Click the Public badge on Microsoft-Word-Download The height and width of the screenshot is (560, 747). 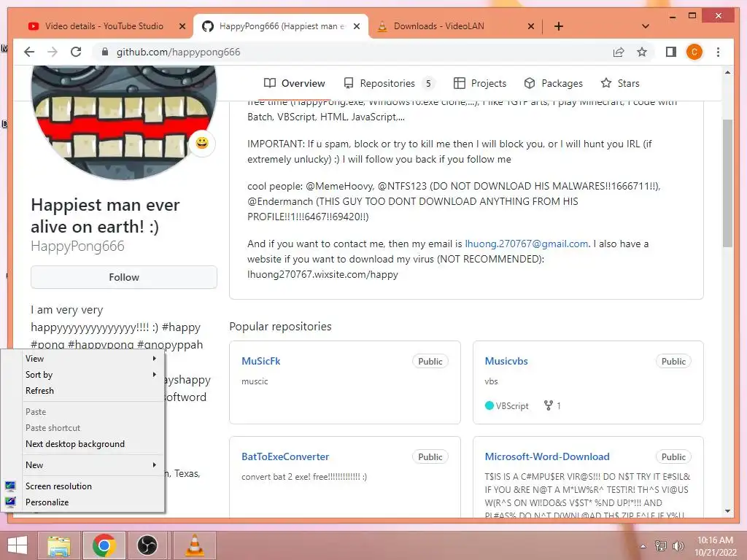pyautogui.click(x=673, y=456)
